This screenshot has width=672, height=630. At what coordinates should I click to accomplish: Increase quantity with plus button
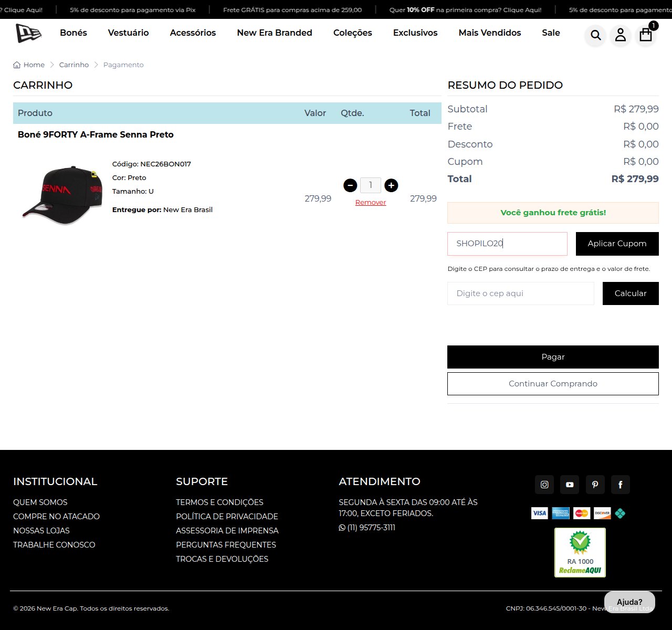pyautogui.click(x=391, y=185)
